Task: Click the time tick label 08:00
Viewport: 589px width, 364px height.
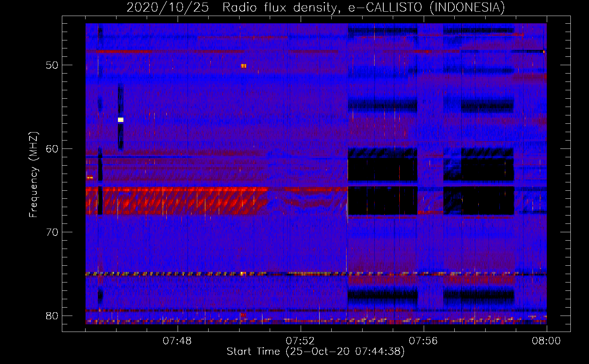Action: pyautogui.click(x=546, y=341)
